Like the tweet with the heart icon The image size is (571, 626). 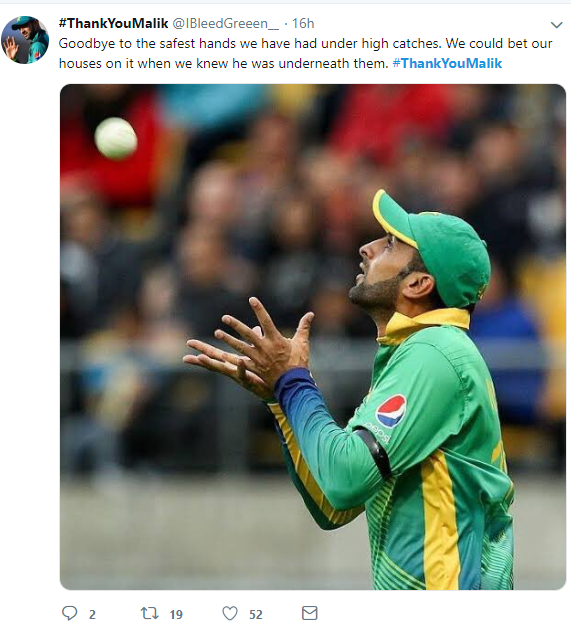[x=230, y=613]
